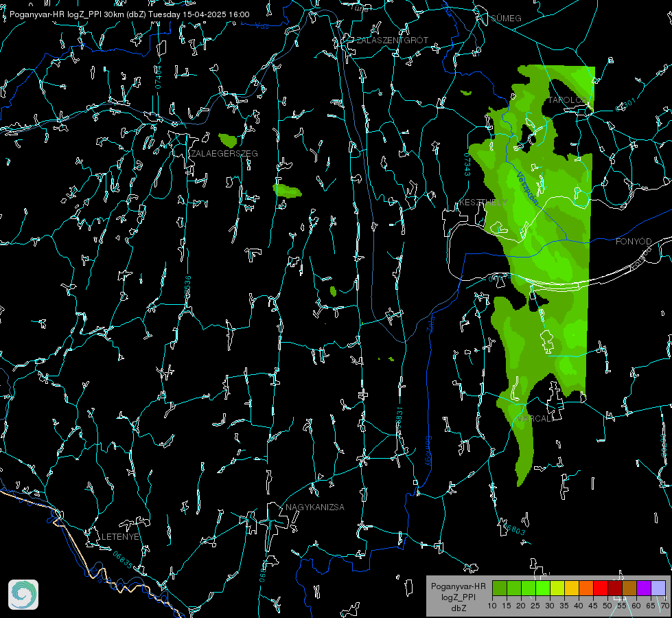Screen dimensions: 672x618
Task: Select the KESZTHELY town label
Action: (483, 202)
